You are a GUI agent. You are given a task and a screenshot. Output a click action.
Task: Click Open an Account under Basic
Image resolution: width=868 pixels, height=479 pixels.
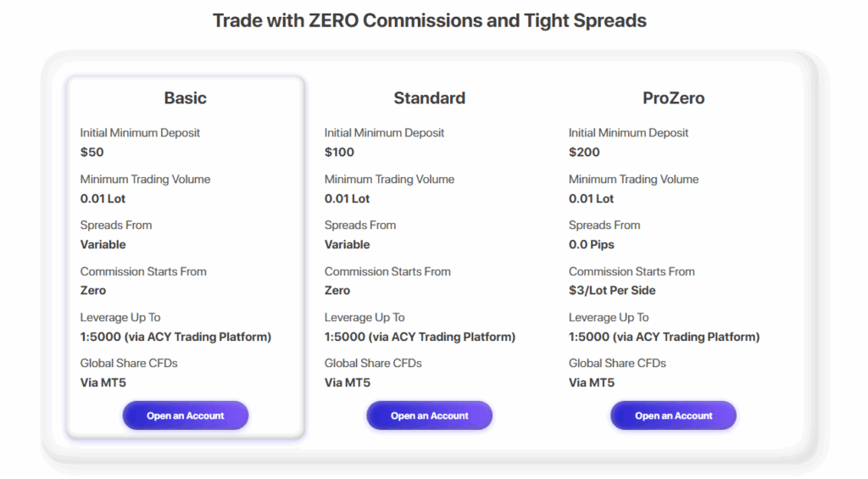coord(185,415)
